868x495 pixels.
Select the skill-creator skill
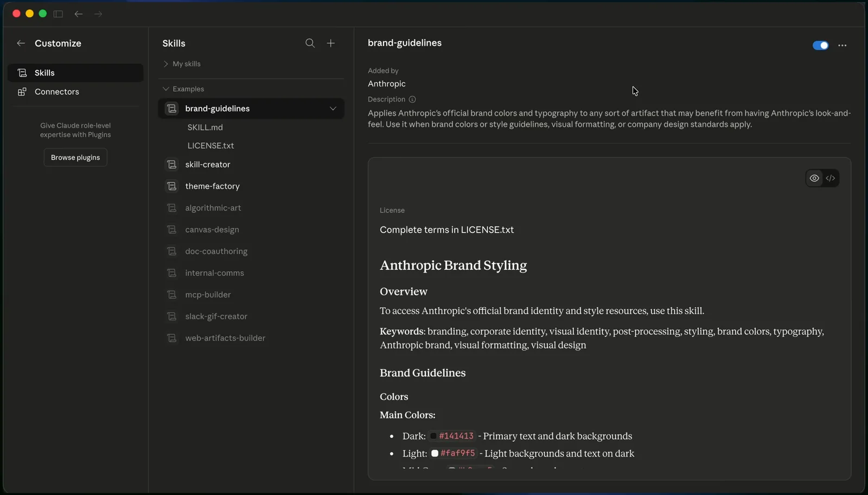click(251, 164)
